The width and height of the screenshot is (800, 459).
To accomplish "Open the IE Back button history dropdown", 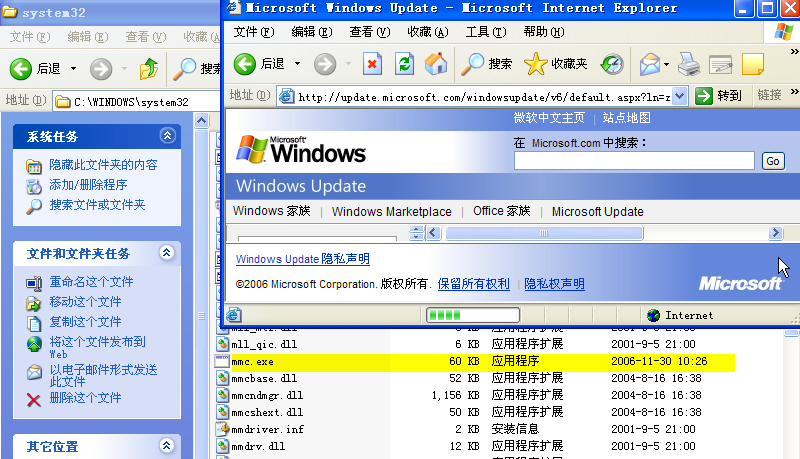I will pos(297,64).
